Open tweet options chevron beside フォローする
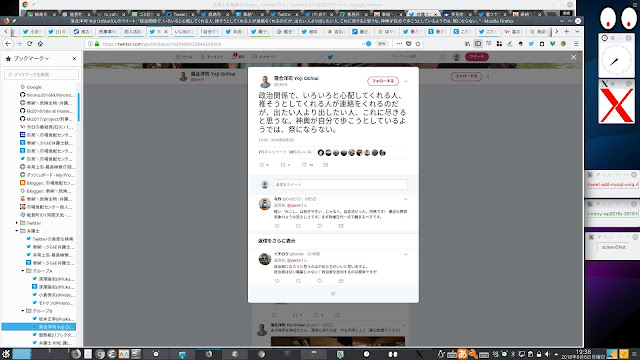Screen dimensions: 640x360 click(x=406, y=81)
